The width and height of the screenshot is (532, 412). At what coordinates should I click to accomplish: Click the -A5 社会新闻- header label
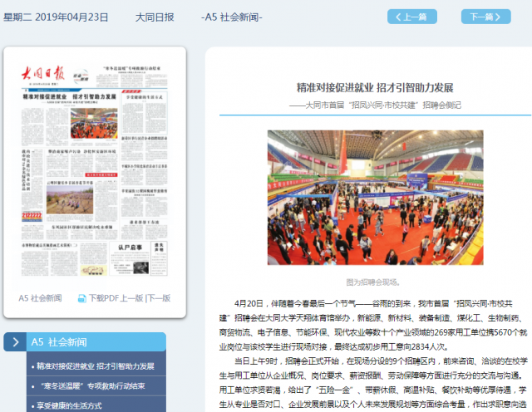coord(232,17)
